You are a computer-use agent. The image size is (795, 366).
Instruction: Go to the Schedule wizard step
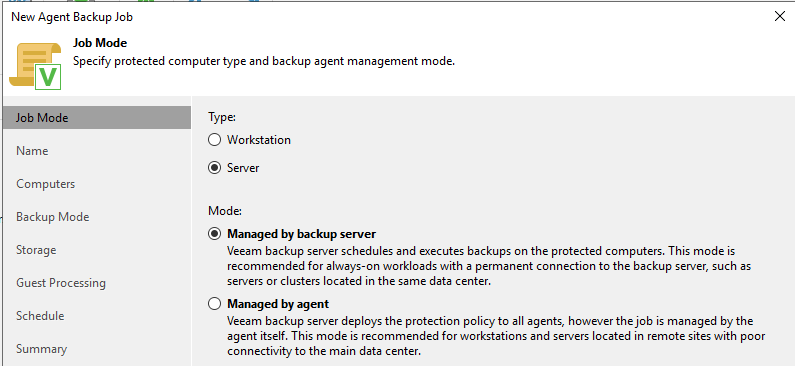pos(97,315)
